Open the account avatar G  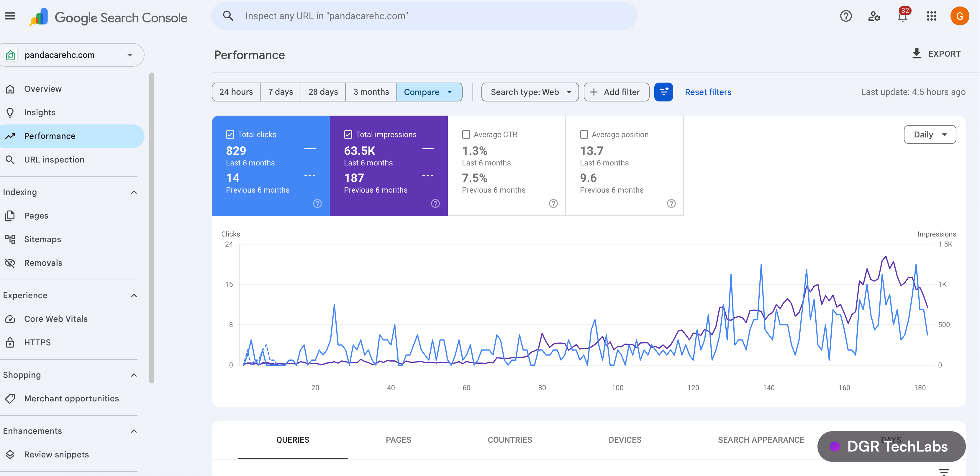click(960, 16)
